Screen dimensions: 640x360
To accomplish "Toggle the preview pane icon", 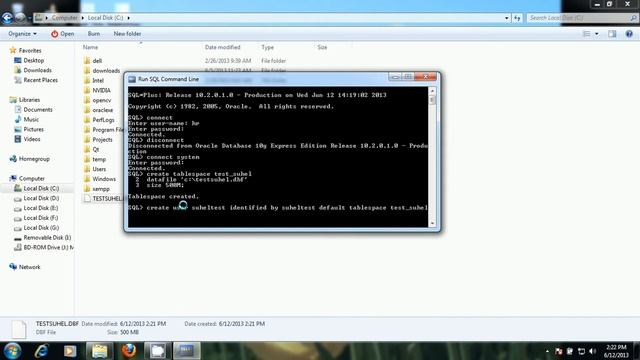I will (x=612, y=34).
